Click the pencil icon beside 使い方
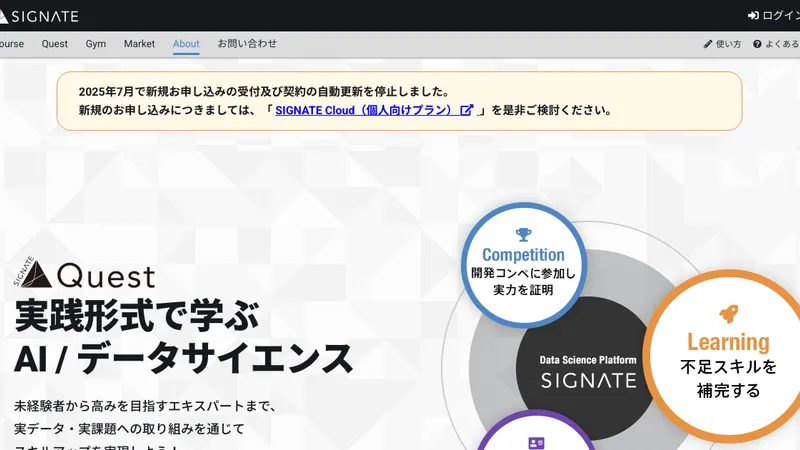 [x=708, y=44]
